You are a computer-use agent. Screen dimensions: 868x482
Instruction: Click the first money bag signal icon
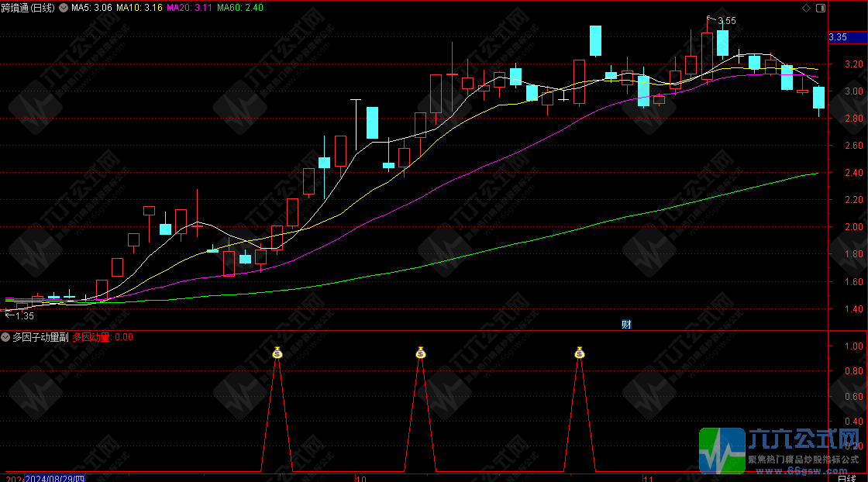pyautogui.click(x=277, y=353)
